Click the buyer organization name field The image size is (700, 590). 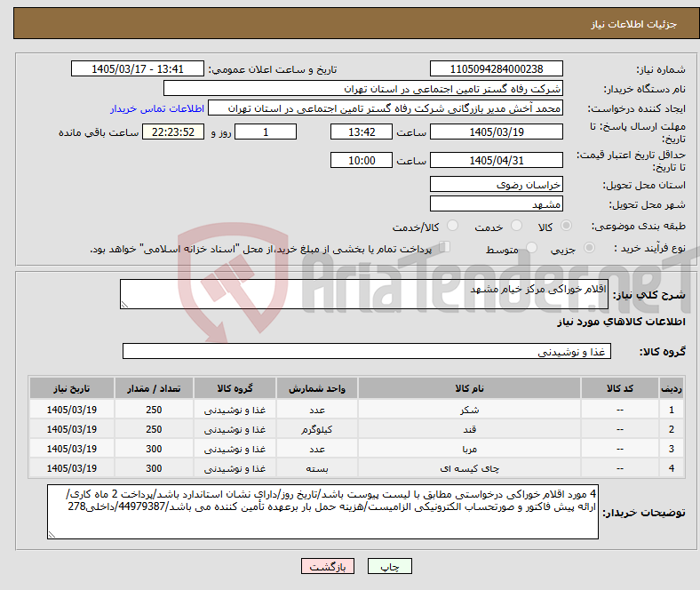pyautogui.click(x=363, y=89)
